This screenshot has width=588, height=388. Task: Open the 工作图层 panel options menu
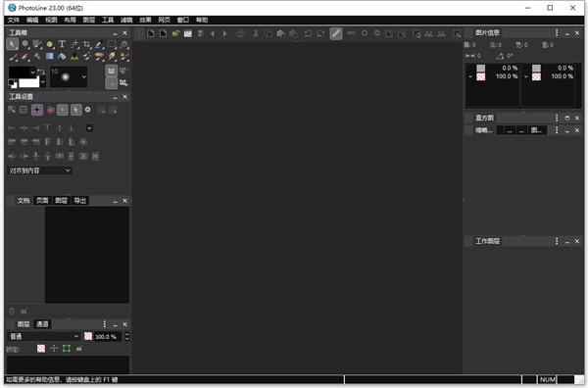pyautogui.click(x=557, y=241)
